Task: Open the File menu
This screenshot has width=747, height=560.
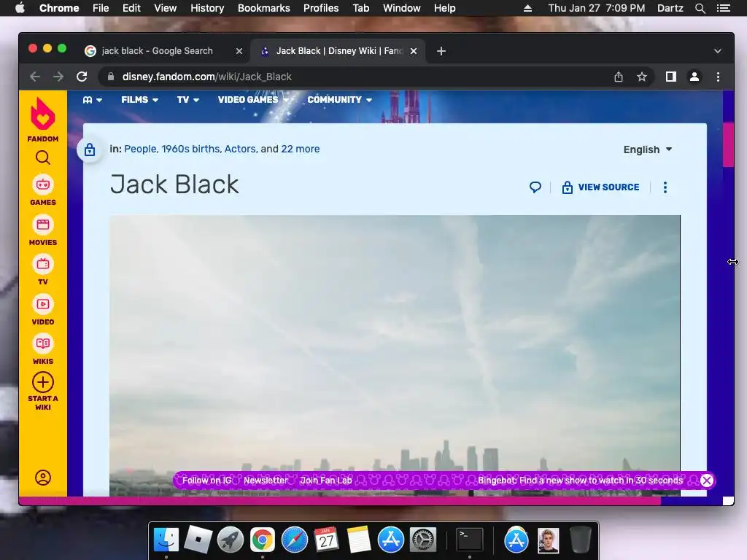Action: 101,8
